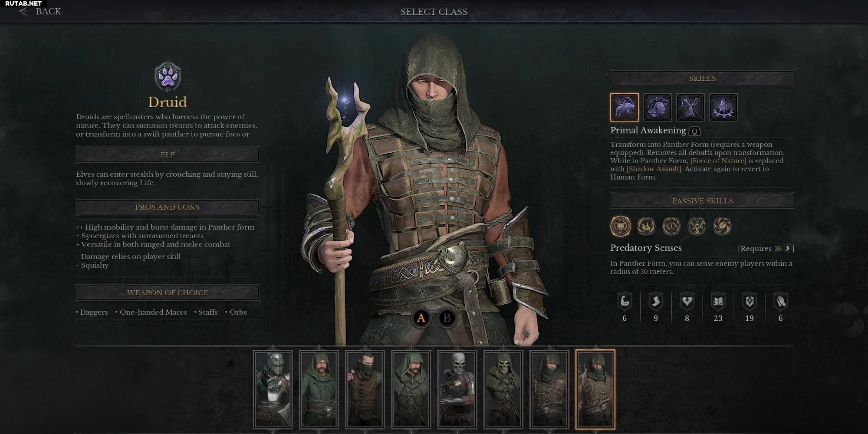The image size is (868, 434).
Task: Select the Predatory Senses passive skill icon
Action: coord(621,226)
